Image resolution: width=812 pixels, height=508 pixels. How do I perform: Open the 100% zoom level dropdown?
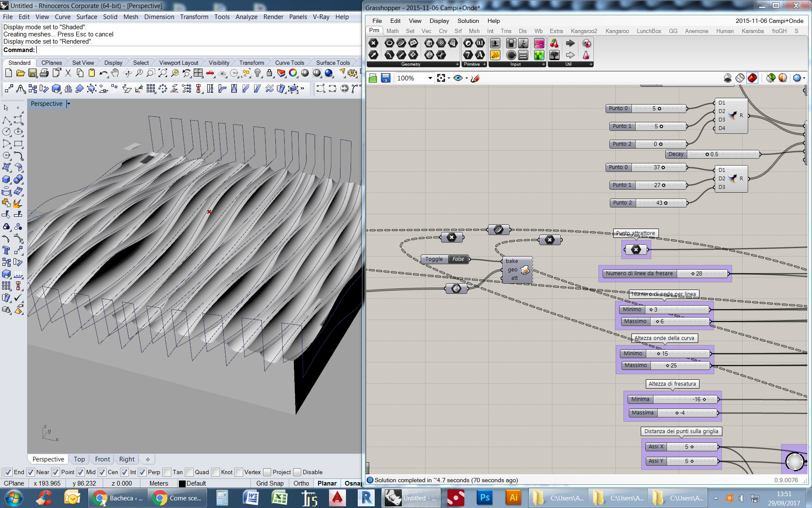[430, 78]
